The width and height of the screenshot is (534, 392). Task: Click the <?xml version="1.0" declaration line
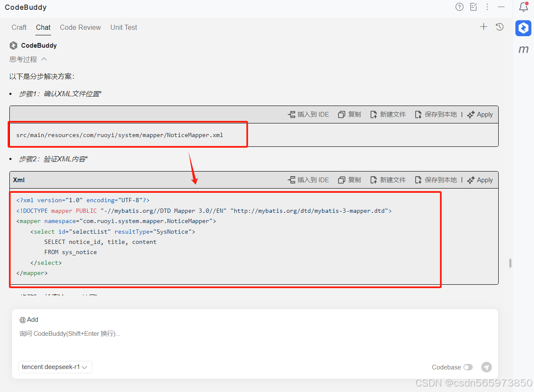click(x=83, y=200)
